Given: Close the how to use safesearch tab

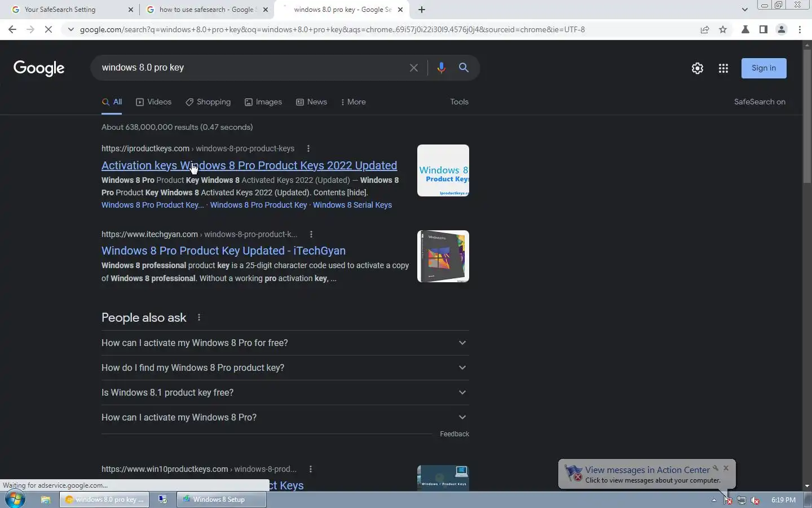Looking at the screenshot, I should (266, 10).
